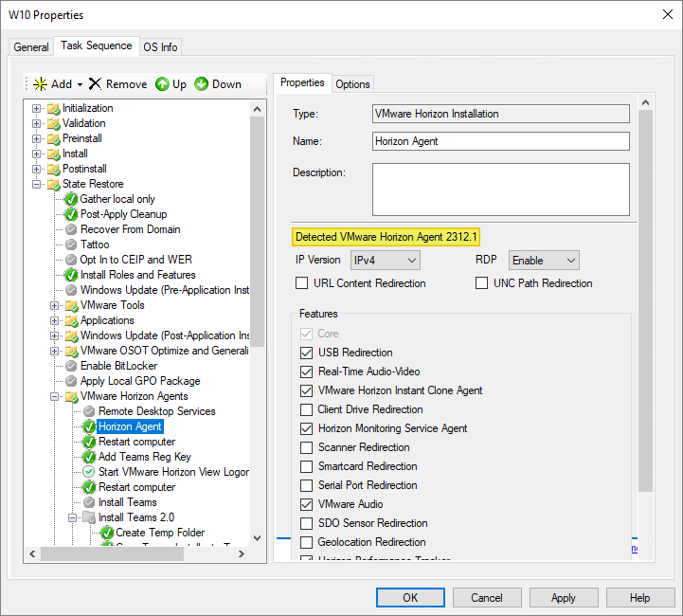The height and width of the screenshot is (616, 683).
Task: Click the green Up arrow icon
Action: click(162, 84)
